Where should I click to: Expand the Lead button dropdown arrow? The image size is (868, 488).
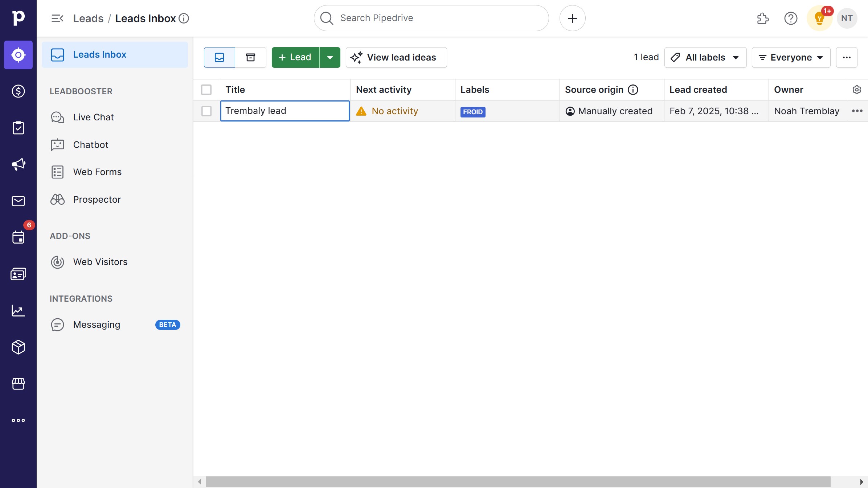click(x=330, y=57)
